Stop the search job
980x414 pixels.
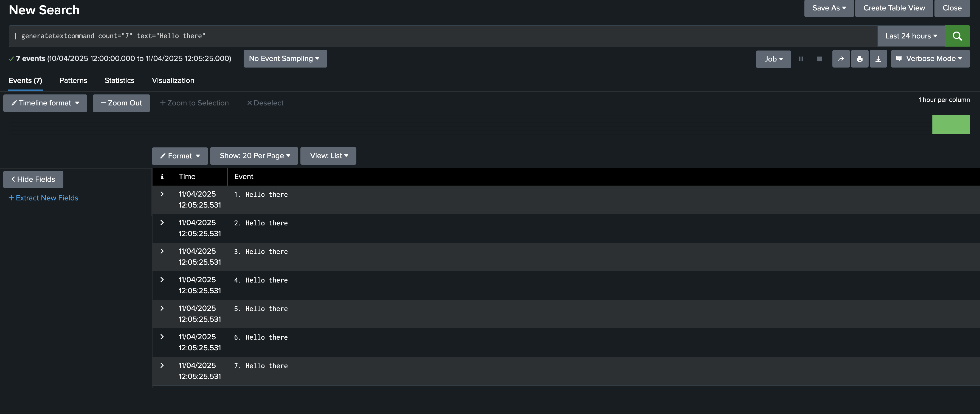(x=820, y=59)
